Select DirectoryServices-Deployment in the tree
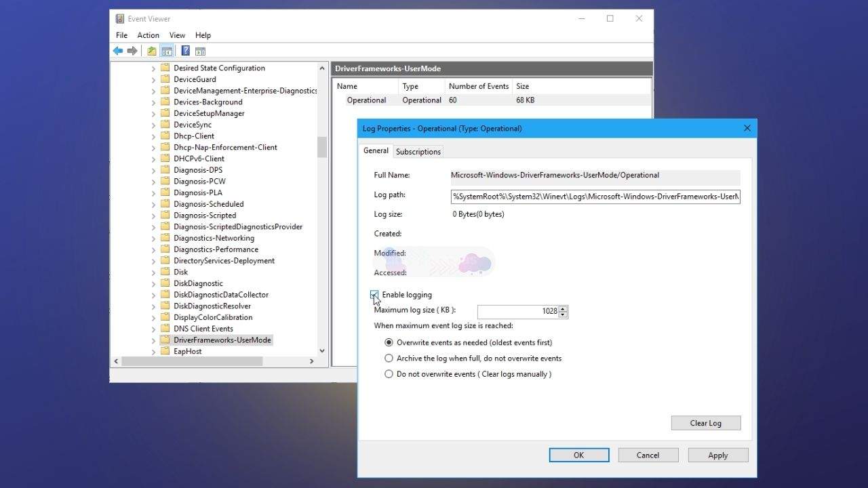 click(224, 261)
